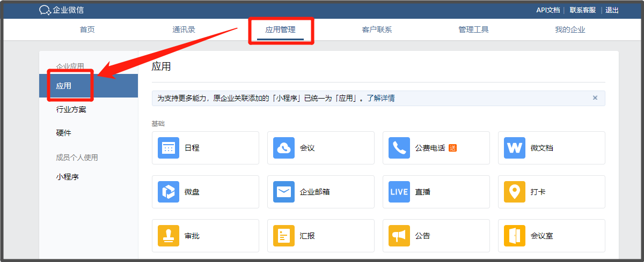Open the 公告 megaphone icon
This screenshot has width=644, height=262.
(x=399, y=236)
